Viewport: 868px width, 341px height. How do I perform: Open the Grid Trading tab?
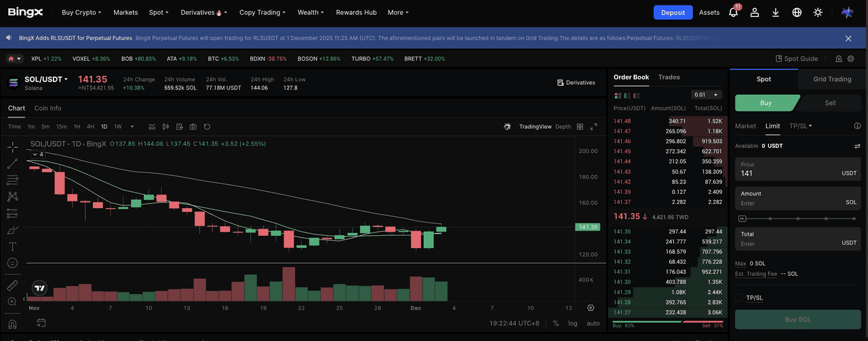pyautogui.click(x=832, y=79)
